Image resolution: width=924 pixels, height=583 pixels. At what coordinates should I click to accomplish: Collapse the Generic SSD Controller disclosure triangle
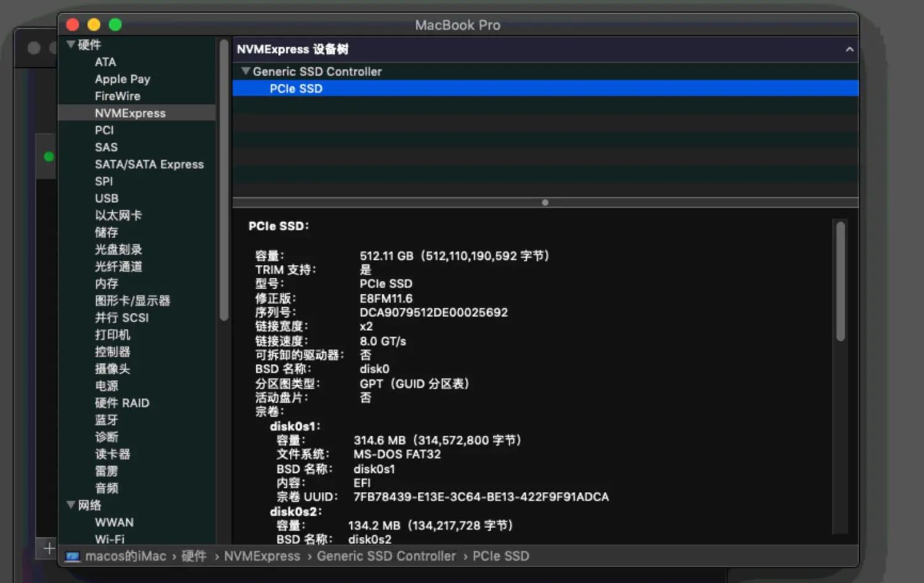click(x=246, y=71)
